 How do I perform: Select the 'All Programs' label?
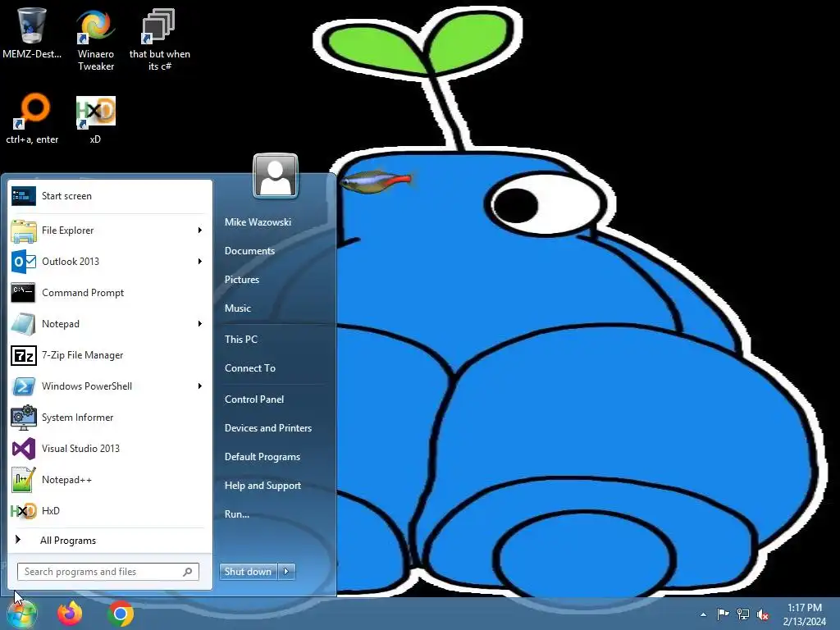[x=68, y=541]
